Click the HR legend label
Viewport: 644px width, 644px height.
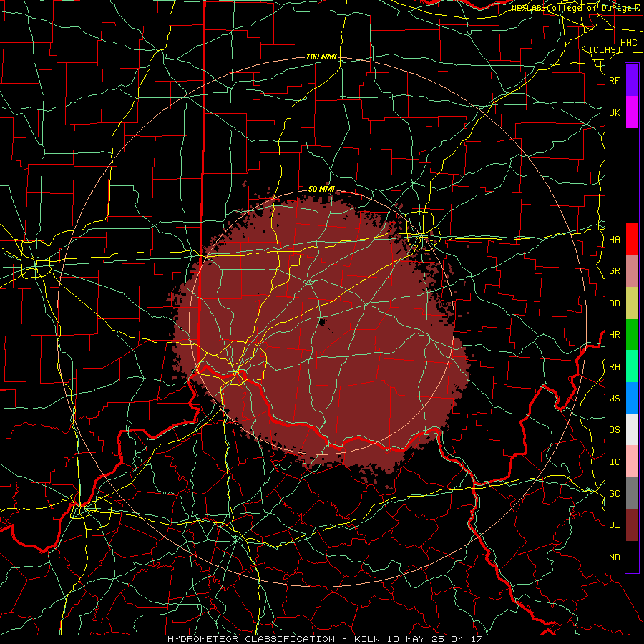click(615, 335)
